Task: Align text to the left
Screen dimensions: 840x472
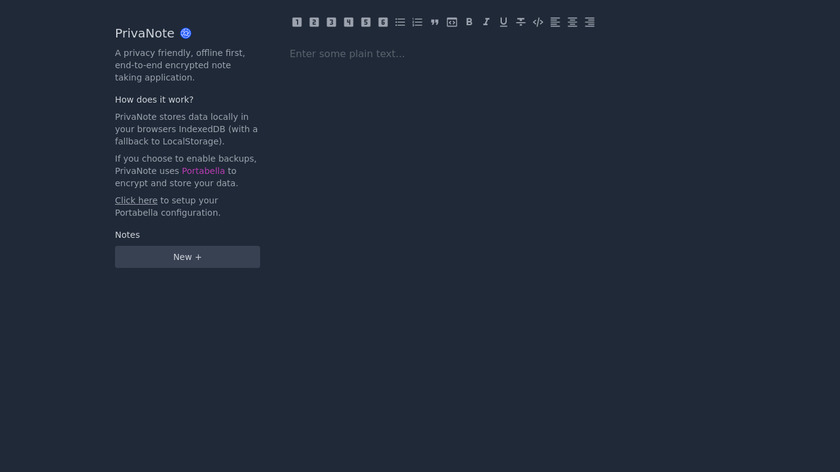Action: (555, 22)
